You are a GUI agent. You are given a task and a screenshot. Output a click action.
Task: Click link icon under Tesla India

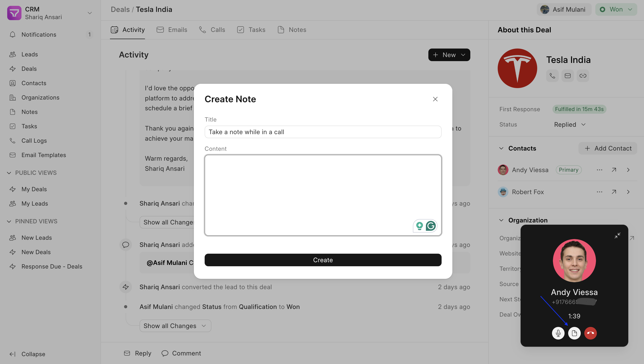(583, 75)
